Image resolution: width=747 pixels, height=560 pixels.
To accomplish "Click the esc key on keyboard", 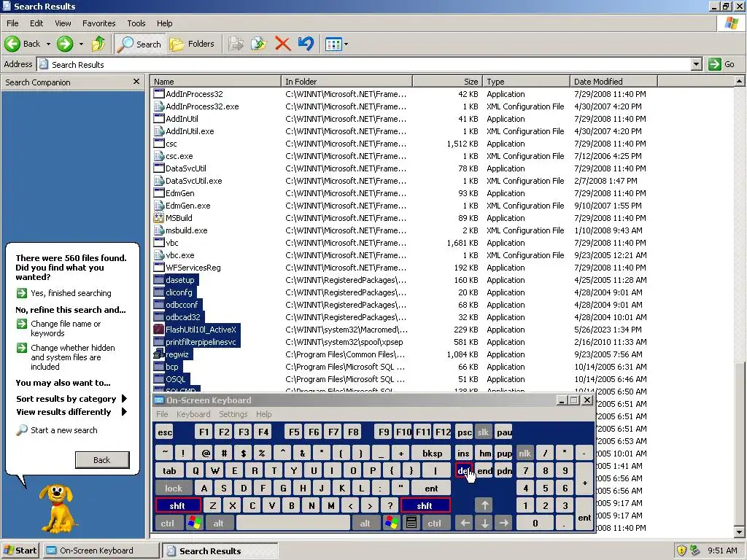I will (165, 432).
